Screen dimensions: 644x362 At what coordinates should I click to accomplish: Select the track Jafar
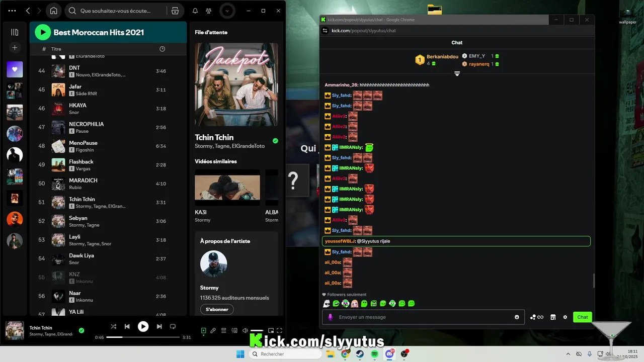click(108, 89)
